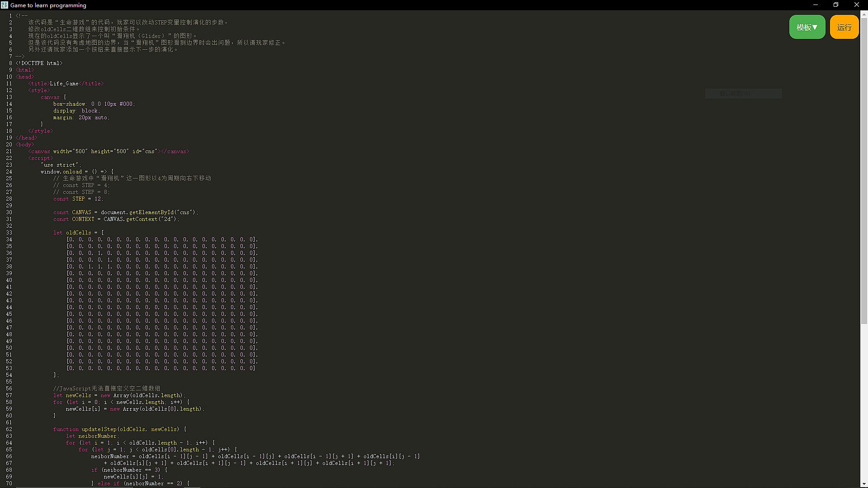Open the 模板 template dropdown
Screen dimensions: 868x488
807,27
